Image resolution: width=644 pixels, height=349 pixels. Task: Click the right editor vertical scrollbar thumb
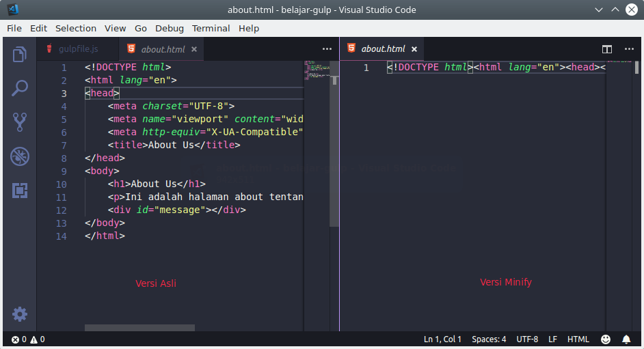[636, 68]
